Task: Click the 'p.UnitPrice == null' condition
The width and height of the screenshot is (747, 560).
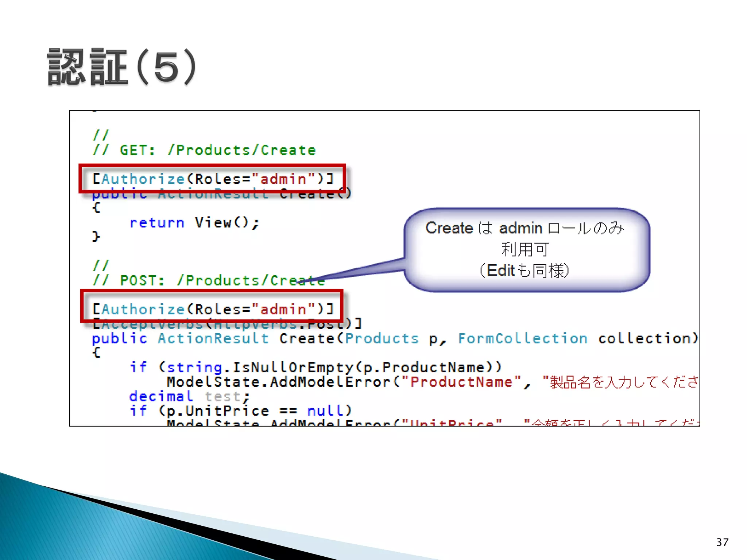Action: coord(255,411)
